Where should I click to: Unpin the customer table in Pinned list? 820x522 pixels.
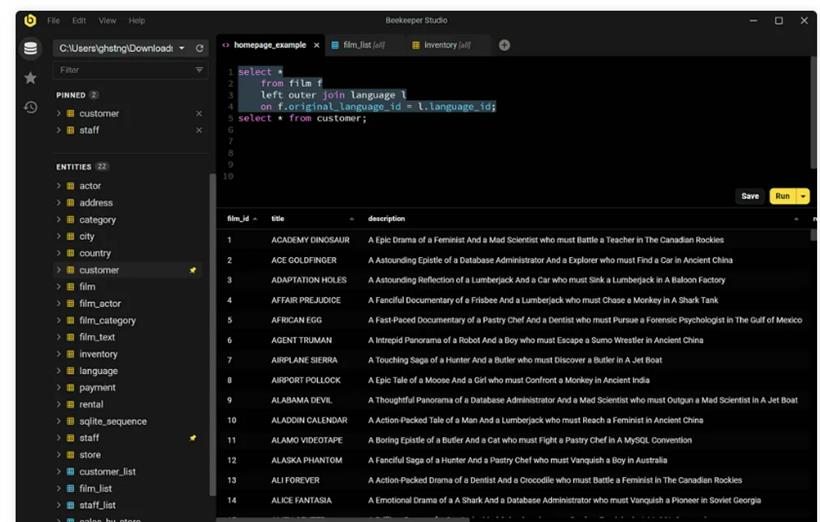pyautogui.click(x=198, y=114)
